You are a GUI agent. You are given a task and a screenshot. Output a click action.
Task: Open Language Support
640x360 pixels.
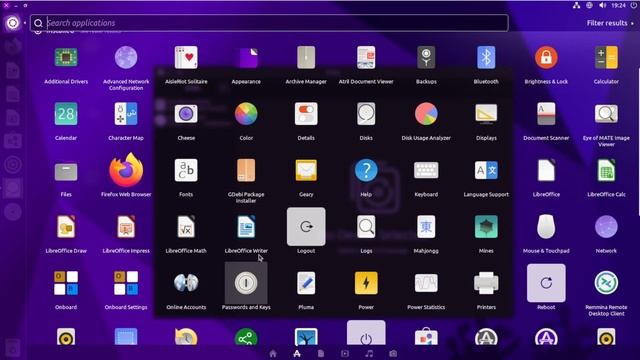click(486, 171)
